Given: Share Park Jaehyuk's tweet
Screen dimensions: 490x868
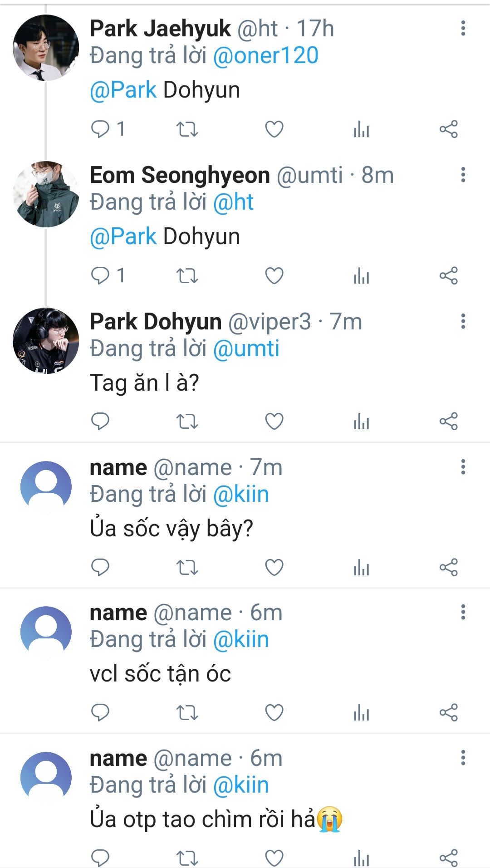Looking at the screenshot, I should pyautogui.click(x=448, y=129).
